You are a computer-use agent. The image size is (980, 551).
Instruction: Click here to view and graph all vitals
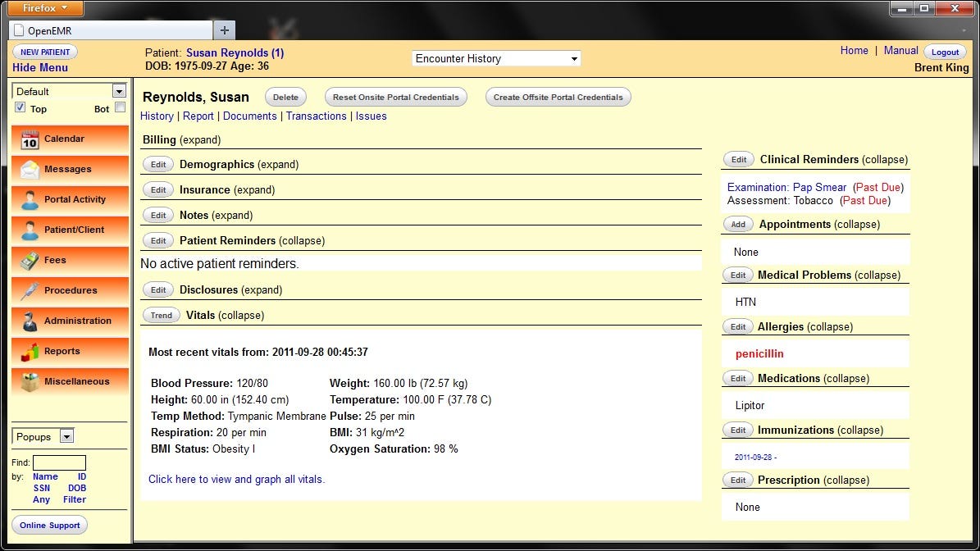236,479
